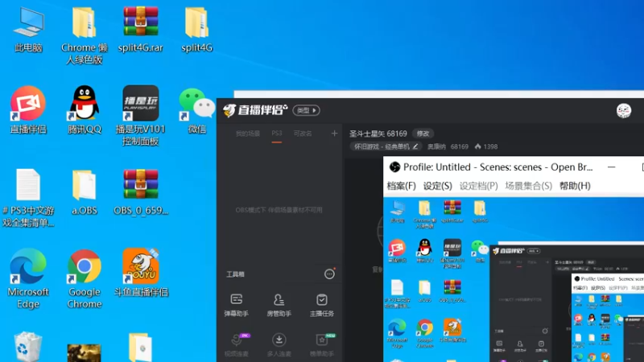Image resolution: width=644 pixels, height=362 pixels.
Task: Select the OBS_0_659 archive on the desktop
Action: point(140,192)
